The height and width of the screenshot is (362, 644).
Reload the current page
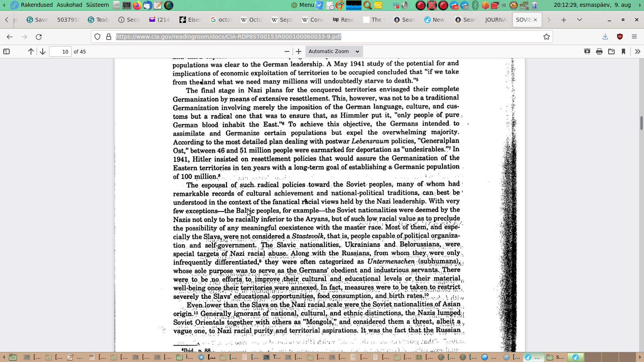tap(39, 37)
